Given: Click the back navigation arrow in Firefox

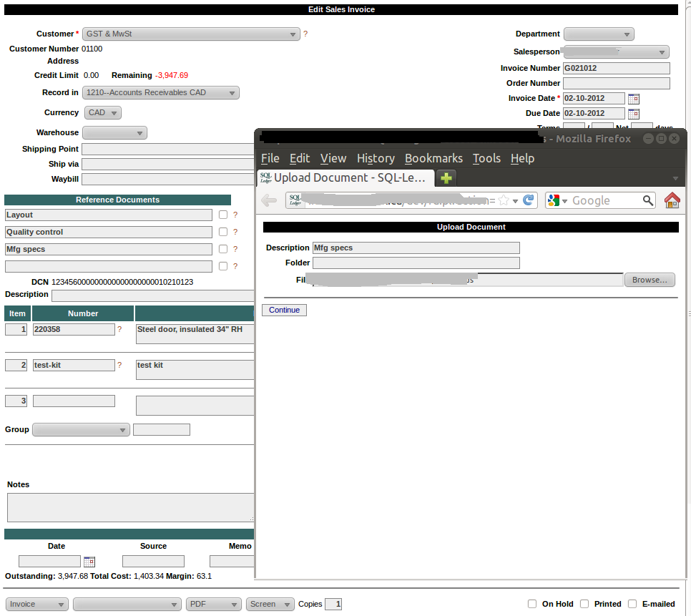Looking at the screenshot, I should (268, 200).
